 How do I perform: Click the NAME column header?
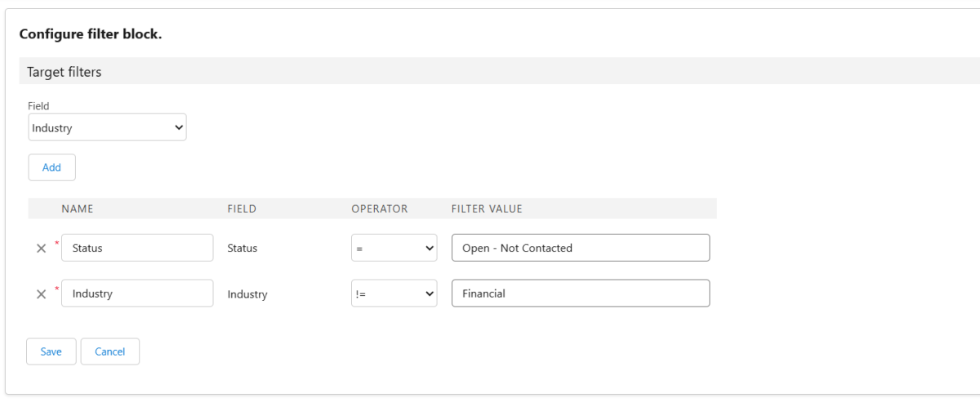click(78, 209)
